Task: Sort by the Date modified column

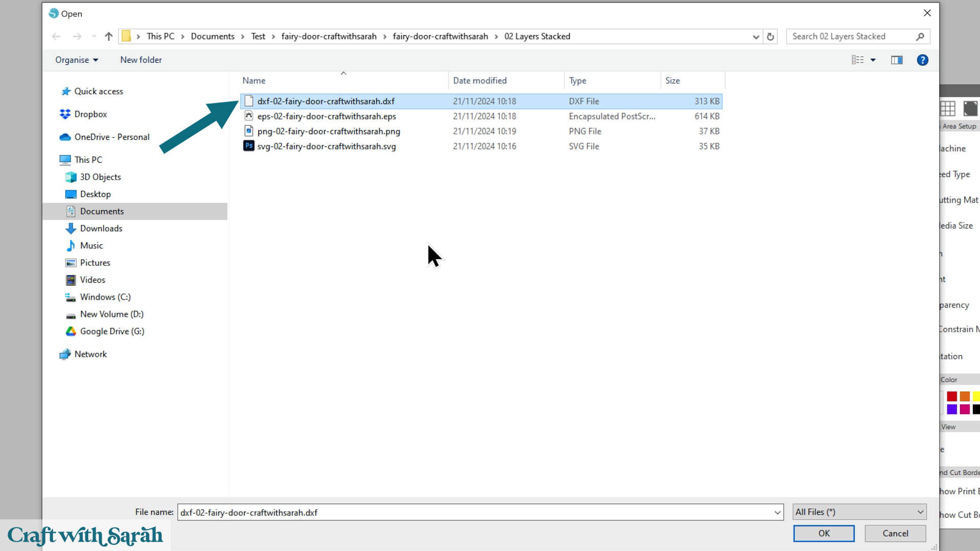Action: tap(480, 81)
